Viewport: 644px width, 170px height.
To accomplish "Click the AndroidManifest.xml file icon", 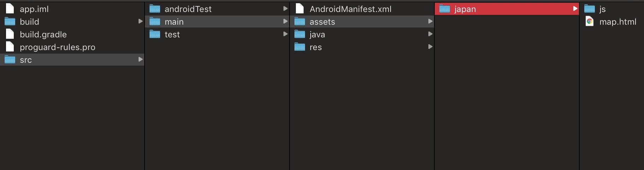I will tap(300, 8).
